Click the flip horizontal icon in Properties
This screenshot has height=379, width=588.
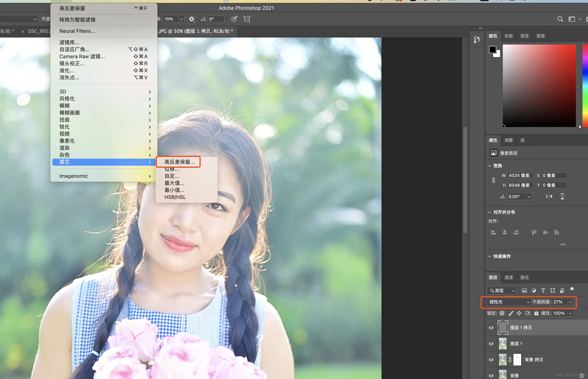point(549,196)
